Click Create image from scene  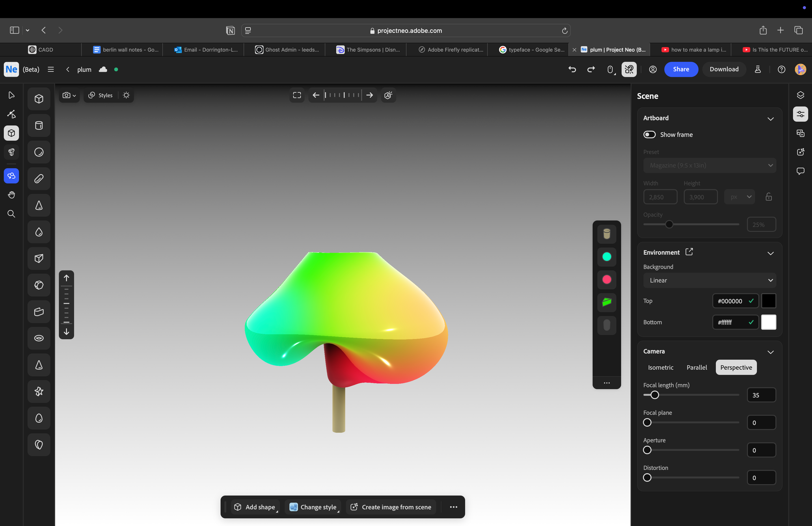pos(391,507)
